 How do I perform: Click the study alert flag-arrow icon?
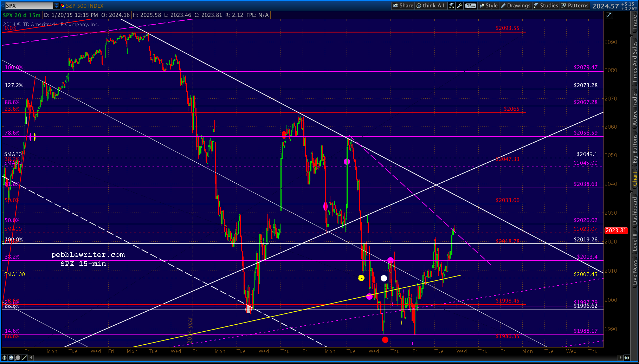[x=452, y=6]
